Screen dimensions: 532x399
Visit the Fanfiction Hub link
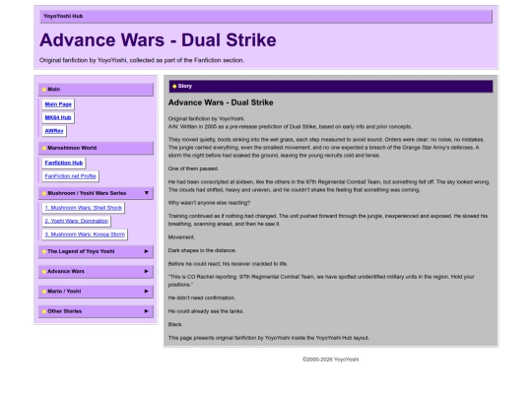coord(64,163)
